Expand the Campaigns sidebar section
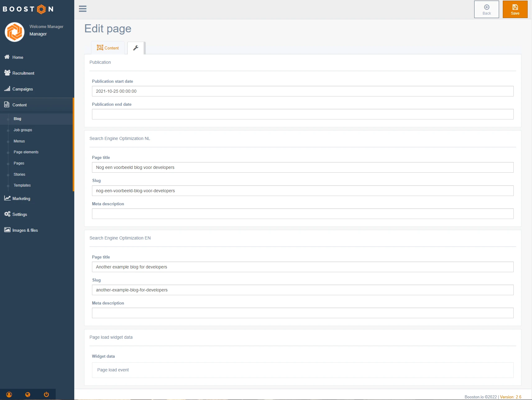 click(x=22, y=89)
